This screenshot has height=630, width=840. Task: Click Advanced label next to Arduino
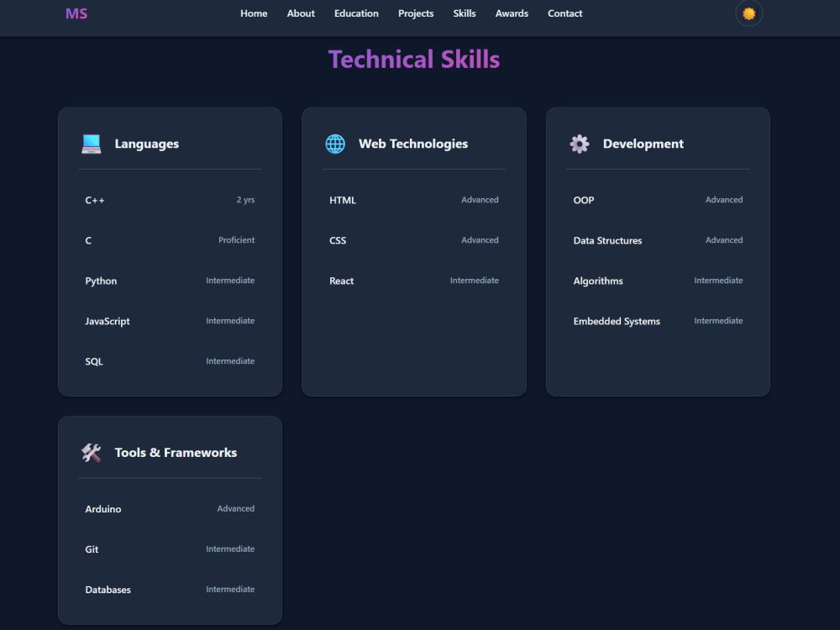(236, 508)
